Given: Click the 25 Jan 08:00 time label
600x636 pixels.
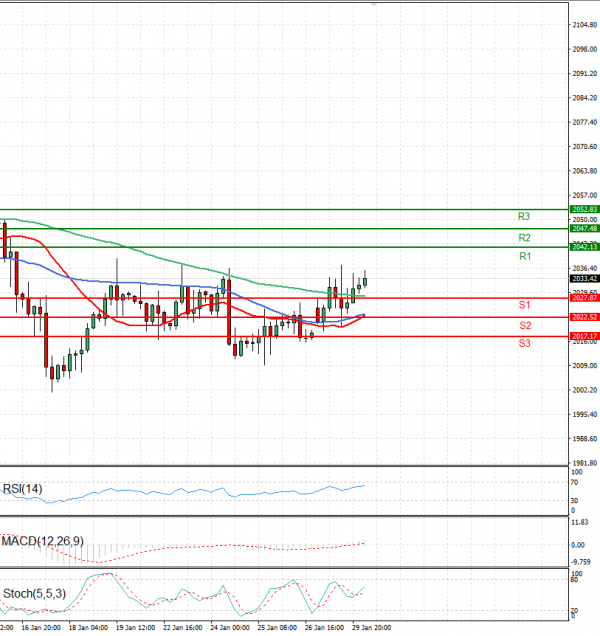Looking at the screenshot, I should coord(277,628).
